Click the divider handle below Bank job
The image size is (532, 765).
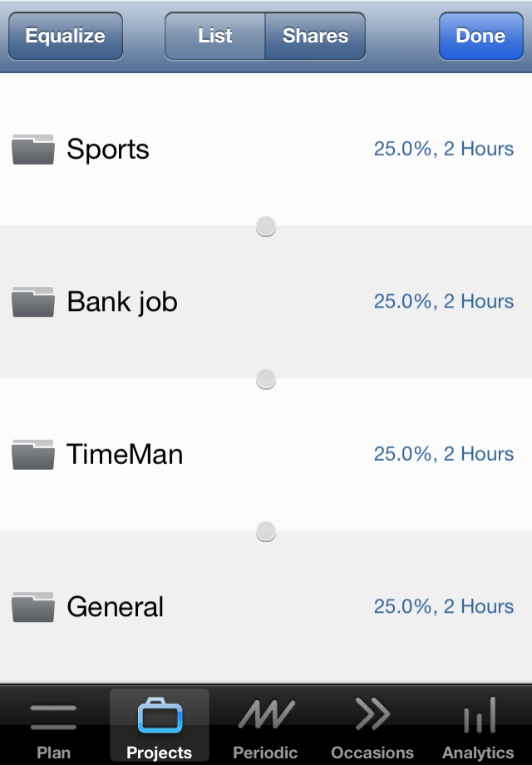[265, 378]
